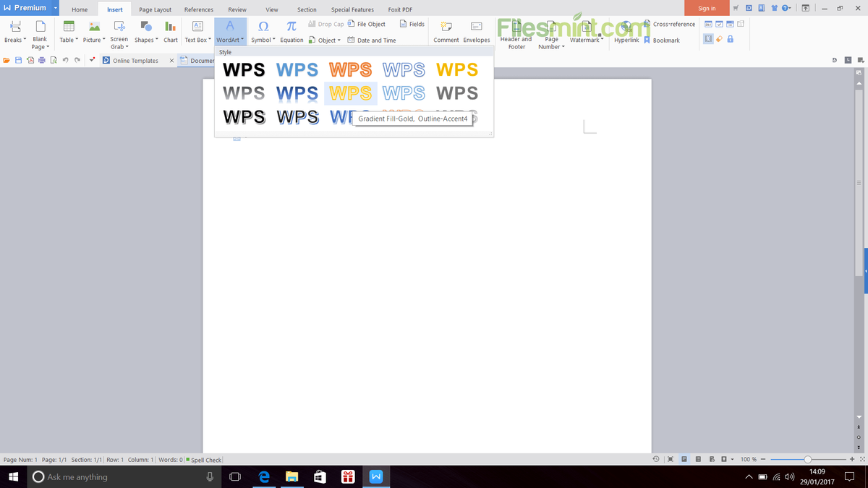Open the skin shirt icon in title bar
The height and width of the screenshot is (488, 868).
coord(774,8)
